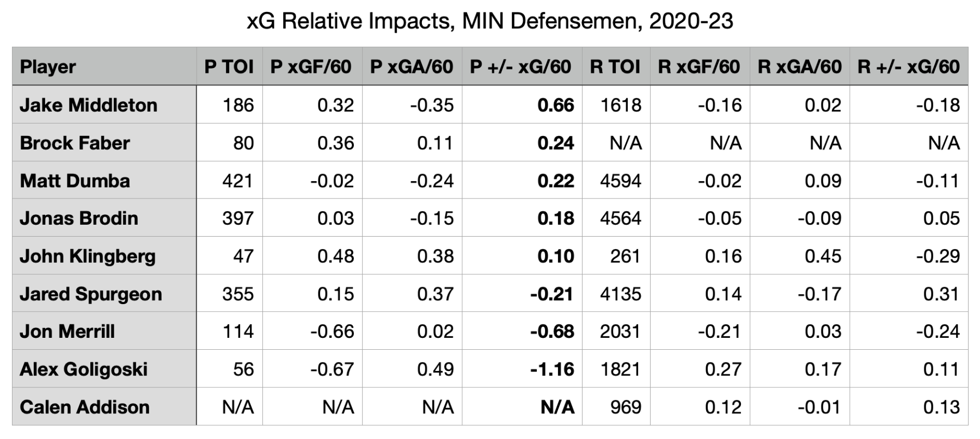Viewport: 980px width, 439px height.
Task: Select the Jake Middleton row name cell
Action: point(89,105)
